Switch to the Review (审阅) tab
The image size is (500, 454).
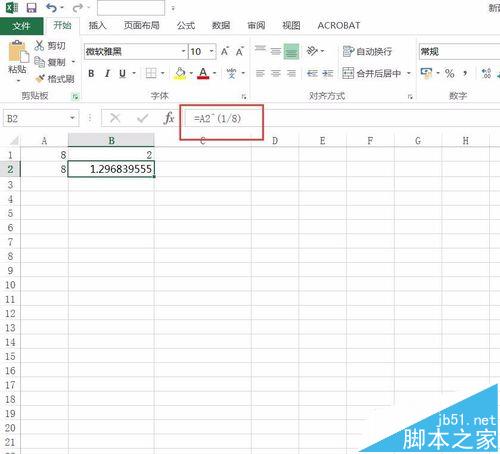256,25
